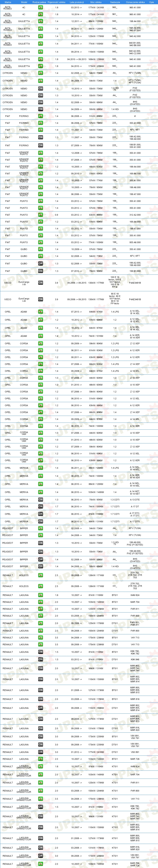Click petrol icon for Laguna Grandtour 3.5 V4Y 713
The height and width of the screenshot is (868, 158).
[40, 799]
